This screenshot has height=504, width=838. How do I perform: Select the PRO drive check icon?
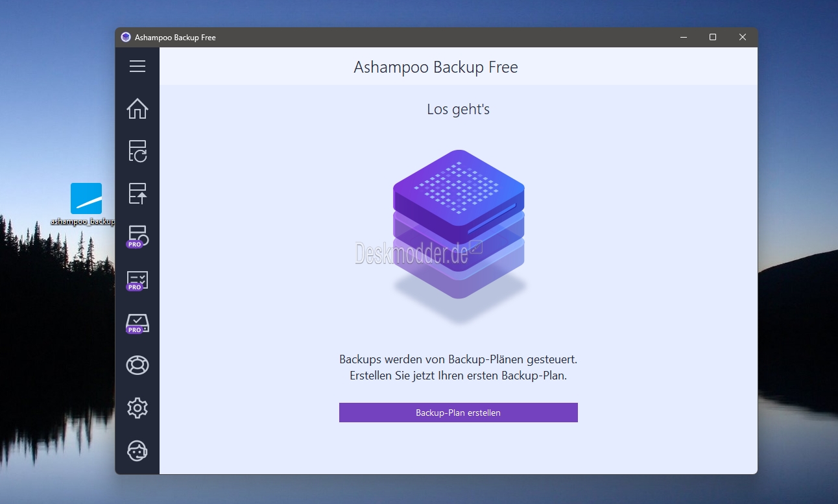point(138,323)
